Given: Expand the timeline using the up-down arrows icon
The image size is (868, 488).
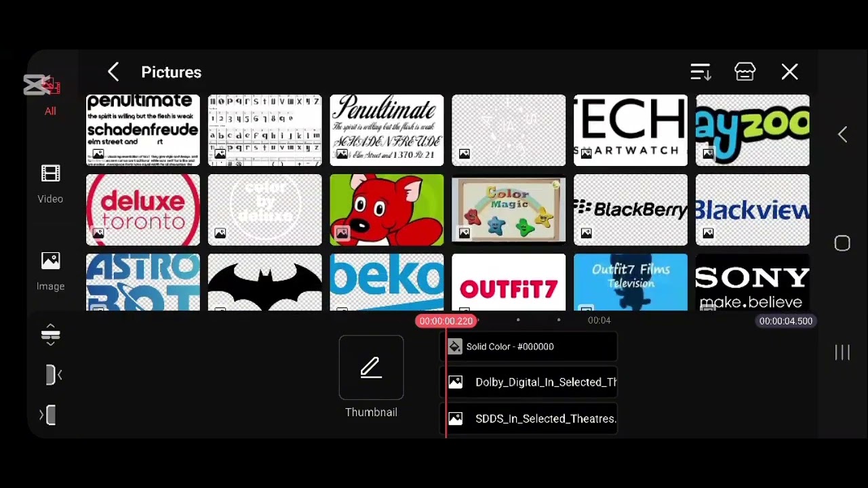Looking at the screenshot, I should [x=50, y=335].
